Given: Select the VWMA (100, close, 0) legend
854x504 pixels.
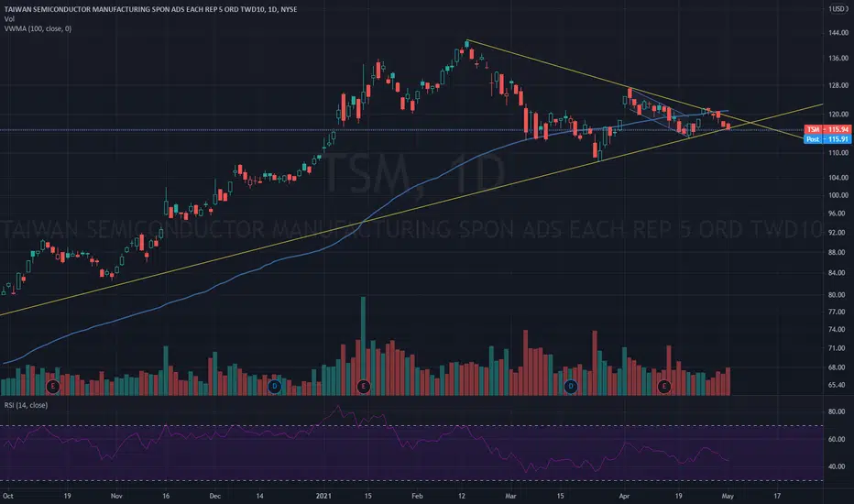Looking at the screenshot, I should point(38,28).
